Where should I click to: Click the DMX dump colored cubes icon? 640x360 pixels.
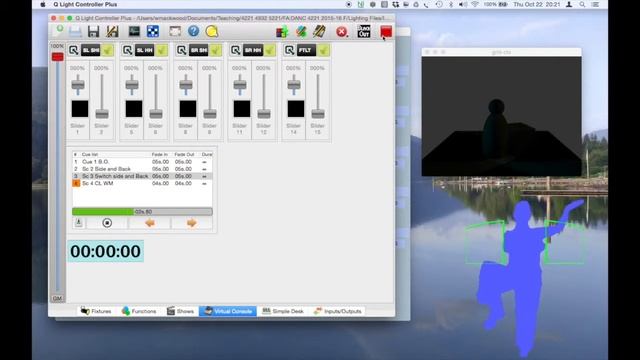click(282, 31)
